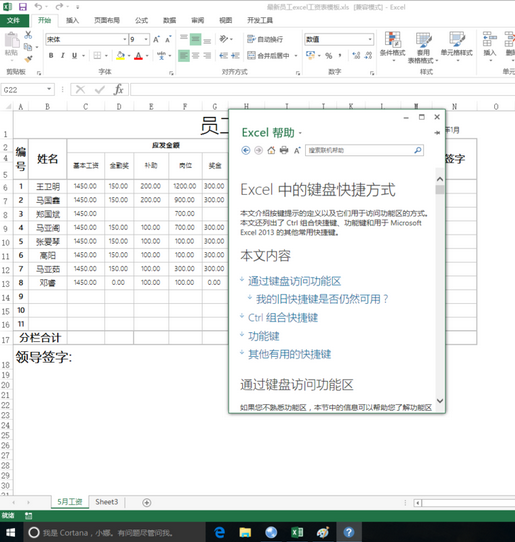Switch to the 公式 ribbon tab
Image resolution: width=515 pixels, height=542 pixels.
(x=141, y=20)
